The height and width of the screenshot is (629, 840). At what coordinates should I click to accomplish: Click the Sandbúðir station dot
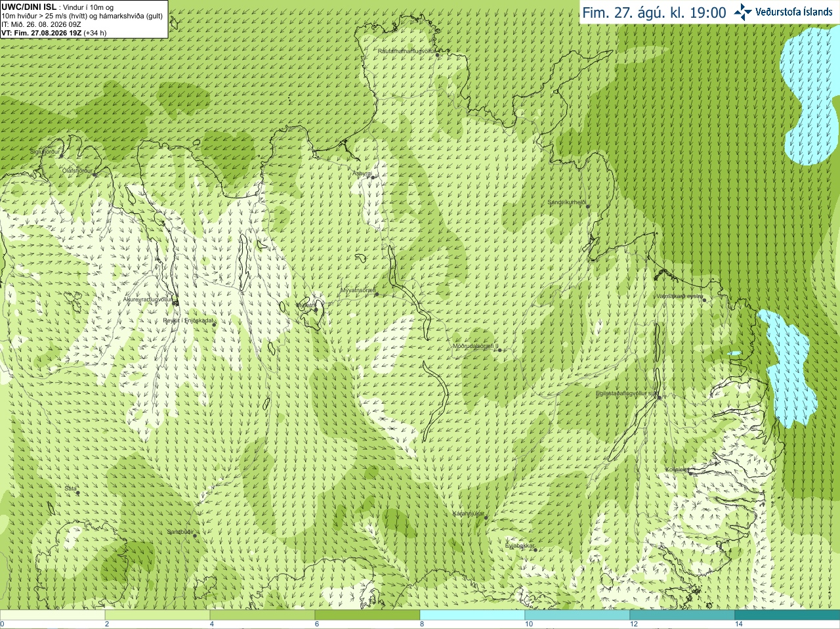[x=195, y=536]
